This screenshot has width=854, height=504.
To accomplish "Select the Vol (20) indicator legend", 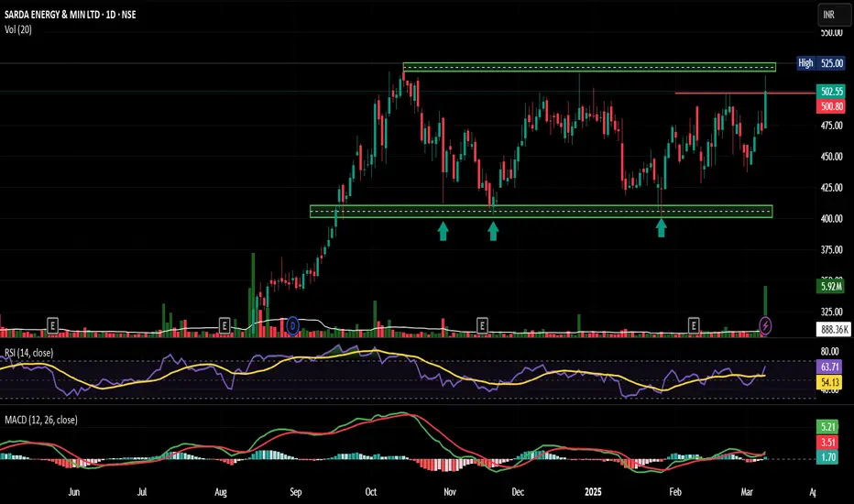I will (18, 29).
